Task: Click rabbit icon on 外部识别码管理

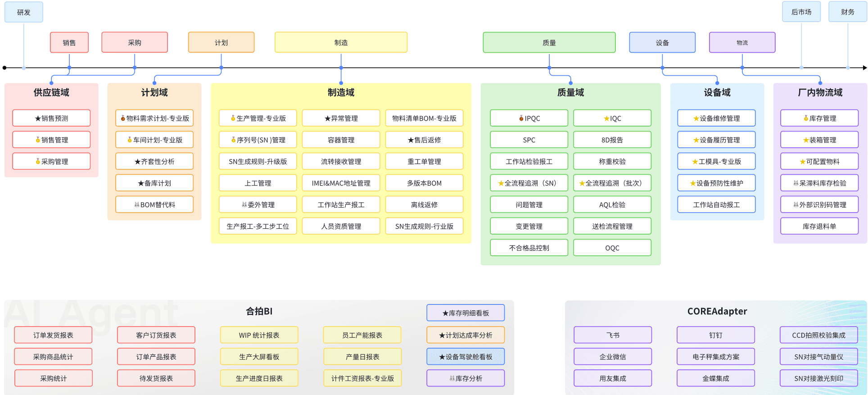Action: click(x=796, y=204)
